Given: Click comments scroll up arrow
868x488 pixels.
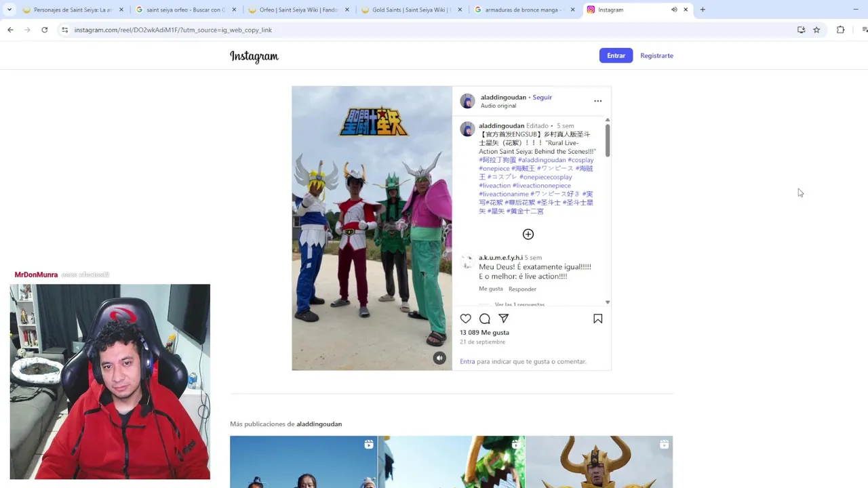Looking at the screenshot, I should coord(608,120).
